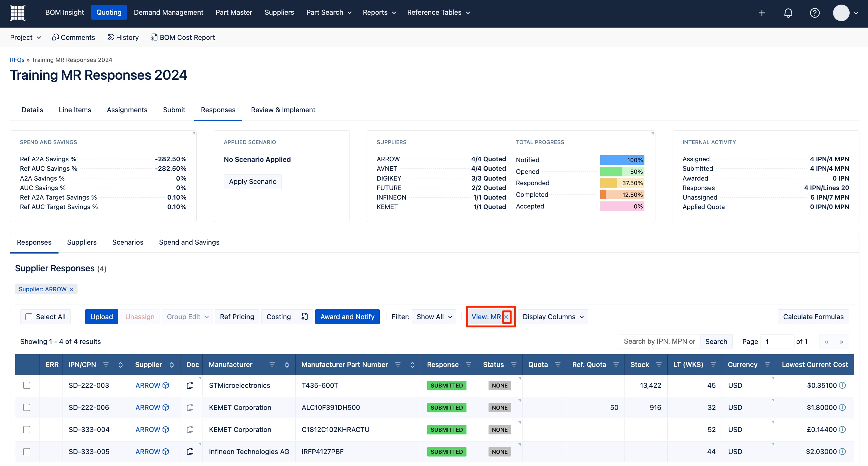Click the Page number input box

point(777,341)
